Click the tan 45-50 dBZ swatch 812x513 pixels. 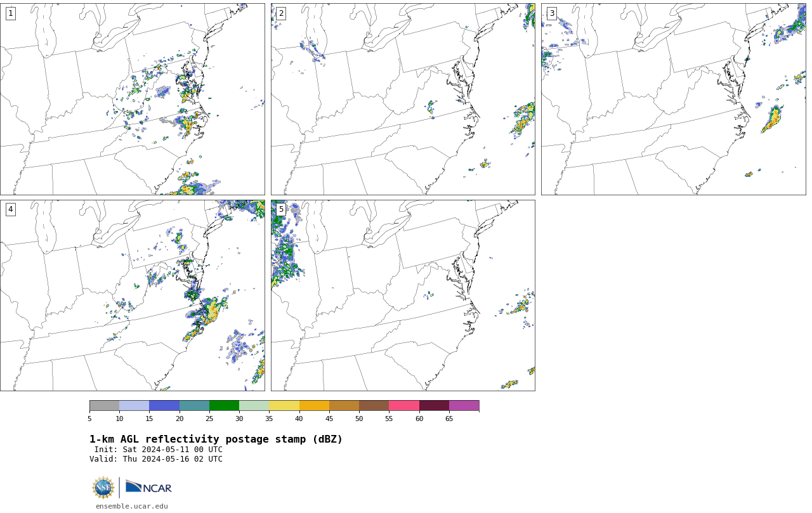coord(344,406)
